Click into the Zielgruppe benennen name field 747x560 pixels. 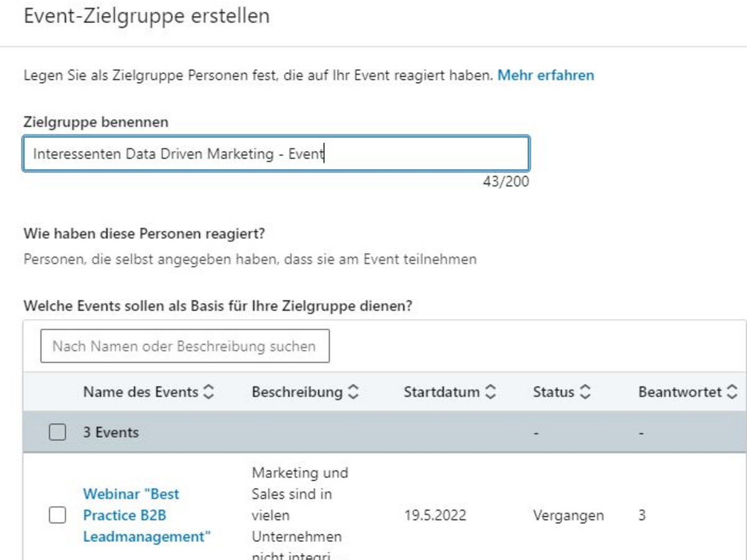coord(276,154)
